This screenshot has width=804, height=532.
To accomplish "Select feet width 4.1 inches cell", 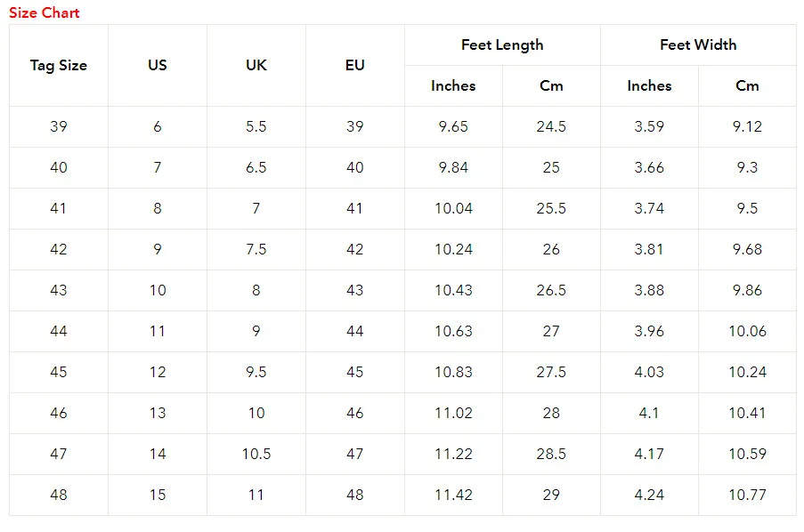I will [x=649, y=413].
